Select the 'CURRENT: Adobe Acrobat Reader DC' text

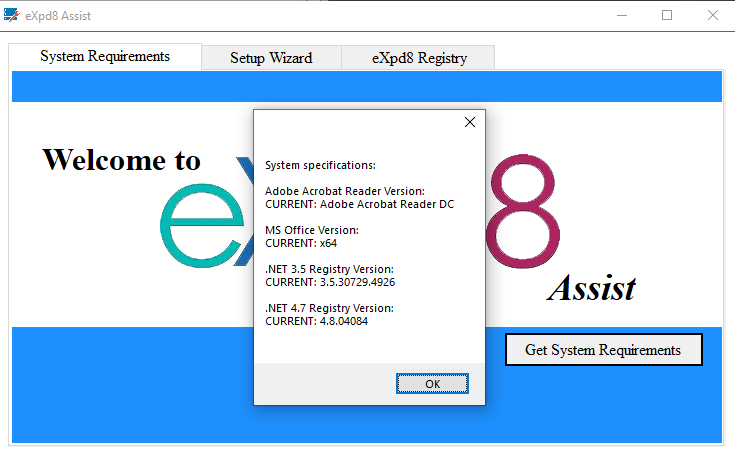(x=360, y=204)
